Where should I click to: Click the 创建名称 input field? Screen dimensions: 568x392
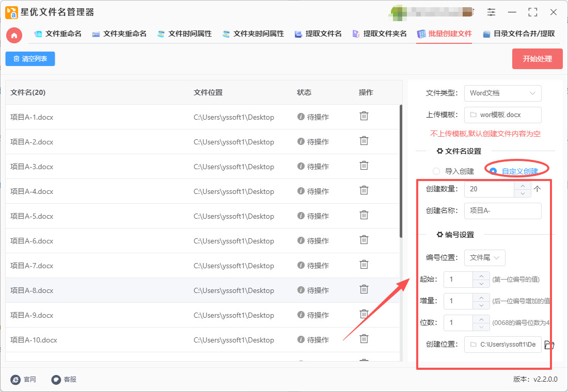(x=503, y=210)
